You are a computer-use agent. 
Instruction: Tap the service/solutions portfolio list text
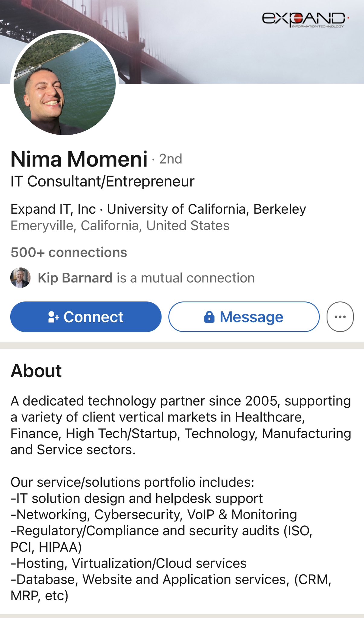(171, 539)
